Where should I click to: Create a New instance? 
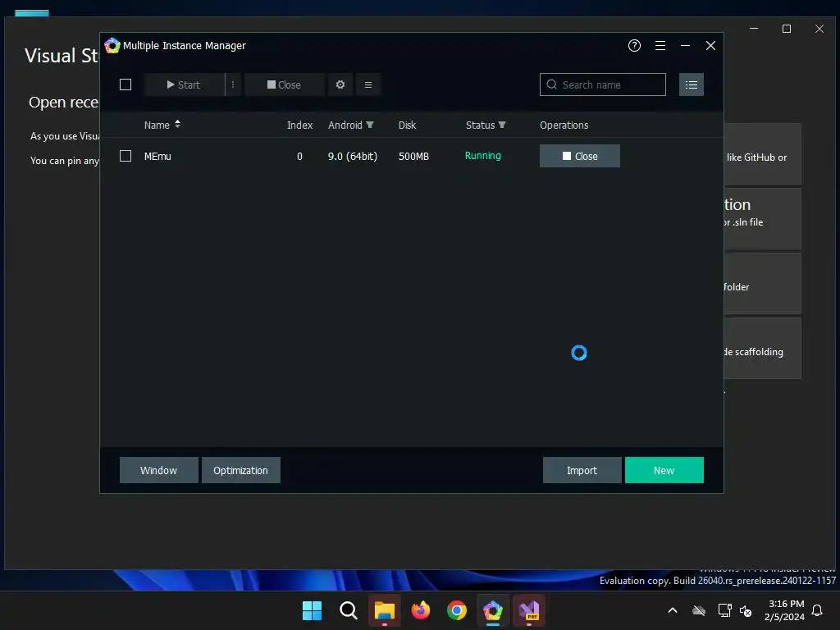[664, 470]
